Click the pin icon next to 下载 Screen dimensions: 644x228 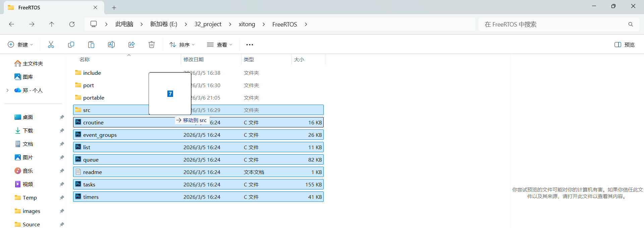[x=62, y=130]
